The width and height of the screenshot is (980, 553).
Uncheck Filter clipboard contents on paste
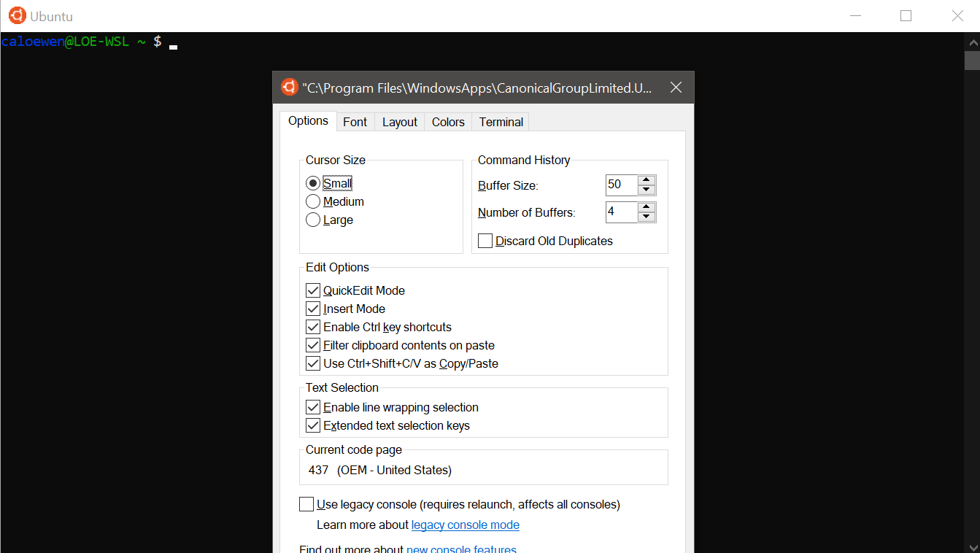point(312,344)
